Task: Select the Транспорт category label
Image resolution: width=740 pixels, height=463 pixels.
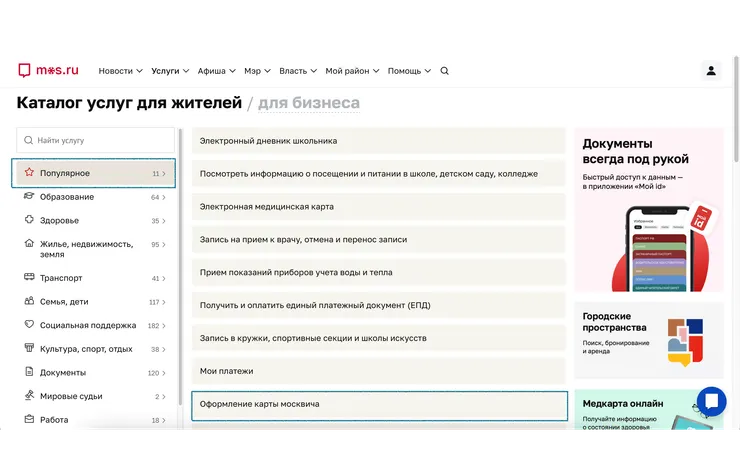Action: [61, 278]
